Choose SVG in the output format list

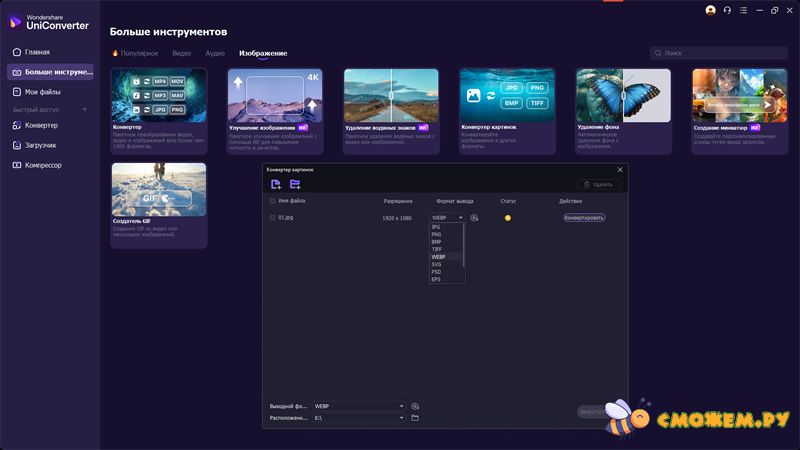click(436, 264)
